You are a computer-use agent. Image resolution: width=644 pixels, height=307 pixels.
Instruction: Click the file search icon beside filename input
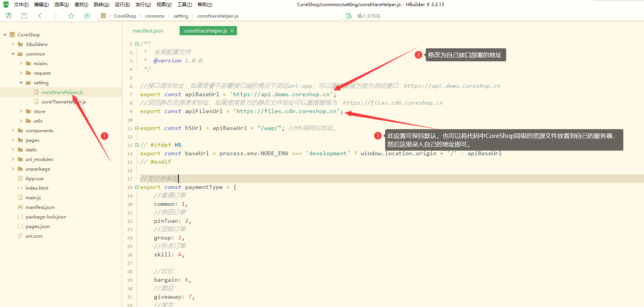pos(349,16)
